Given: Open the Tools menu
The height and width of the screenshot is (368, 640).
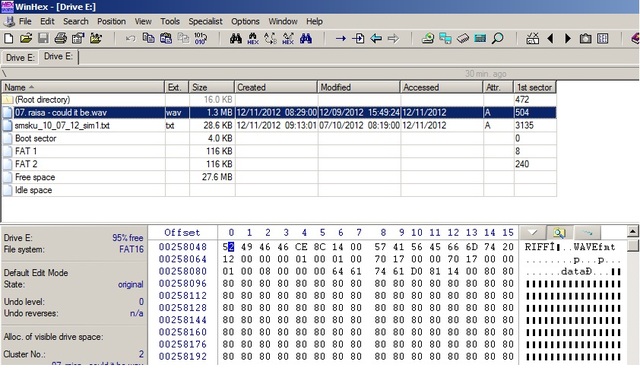Looking at the screenshot, I should click(170, 21).
